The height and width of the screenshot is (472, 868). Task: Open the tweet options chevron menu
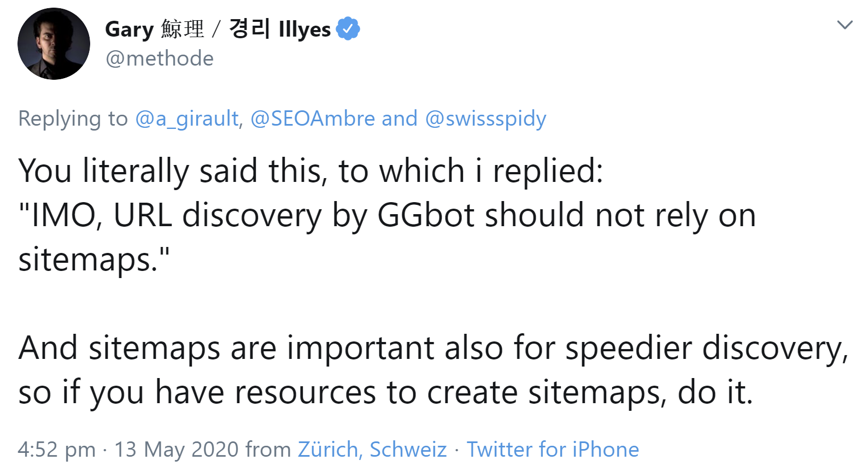tap(844, 25)
